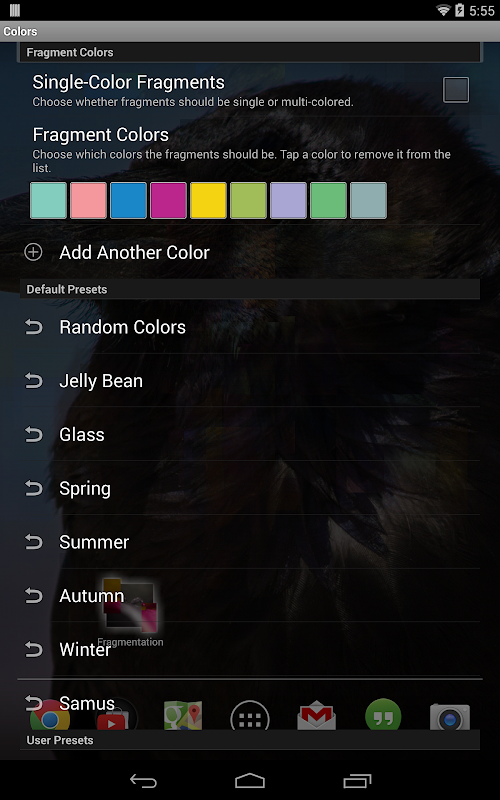The height and width of the screenshot is (800, 500).
Task: Tap the plus icon for Add Another Color
Action: pyautogui.click(x=34, y=252)
